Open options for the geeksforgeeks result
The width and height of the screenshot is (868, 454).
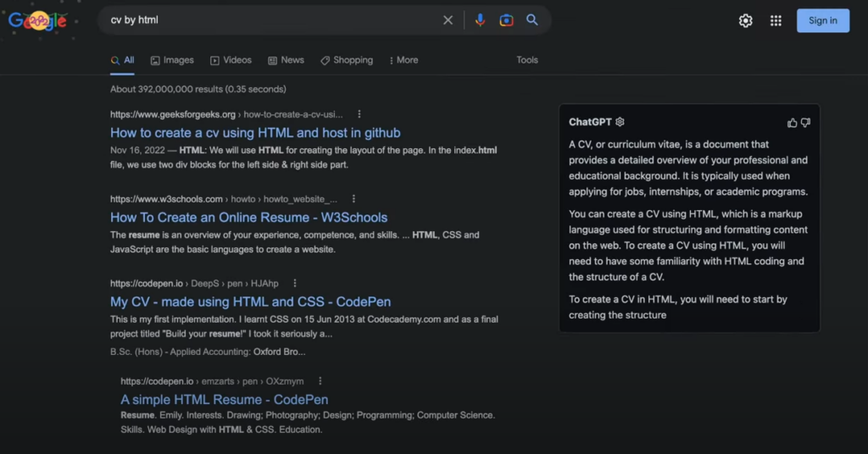coord(359,114)
